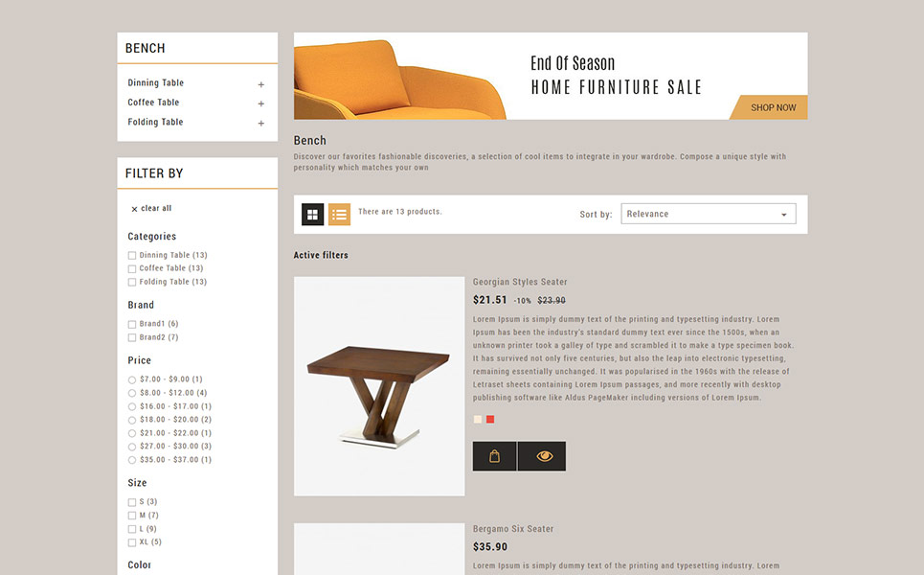Tick the size XL (5) checkbox
The height and width of the screenshot is (575, 924).
coord(132,542)
